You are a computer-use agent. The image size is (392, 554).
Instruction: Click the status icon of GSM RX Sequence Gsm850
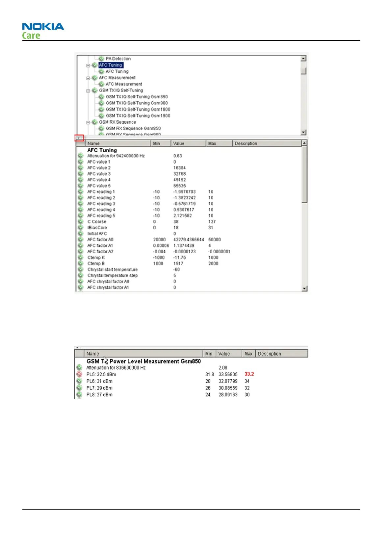pos(101,128)
